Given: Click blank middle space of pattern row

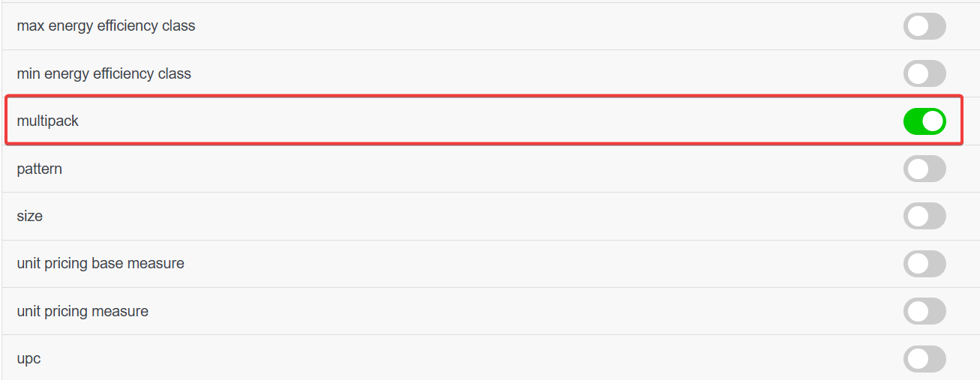Looking at the screenshot, I should coord(488,169).
